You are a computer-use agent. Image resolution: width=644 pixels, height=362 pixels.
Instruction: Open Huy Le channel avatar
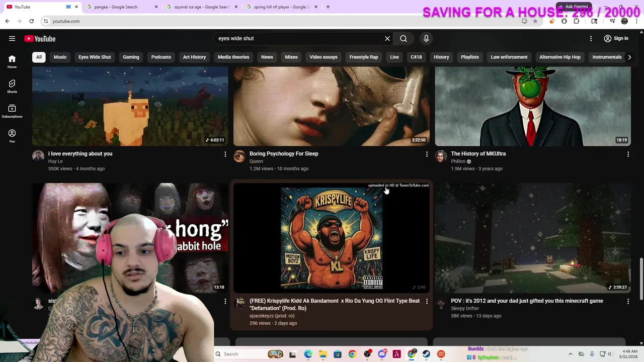click(38, 156)
